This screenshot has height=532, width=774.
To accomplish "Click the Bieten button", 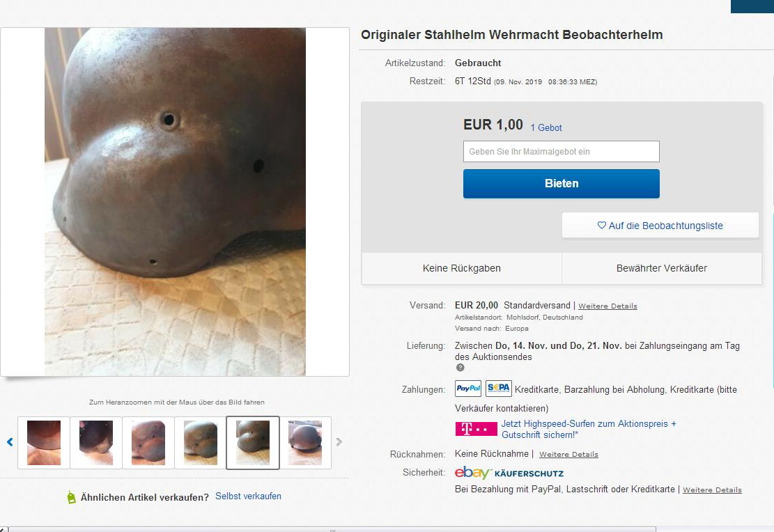I will coord(562,184).
